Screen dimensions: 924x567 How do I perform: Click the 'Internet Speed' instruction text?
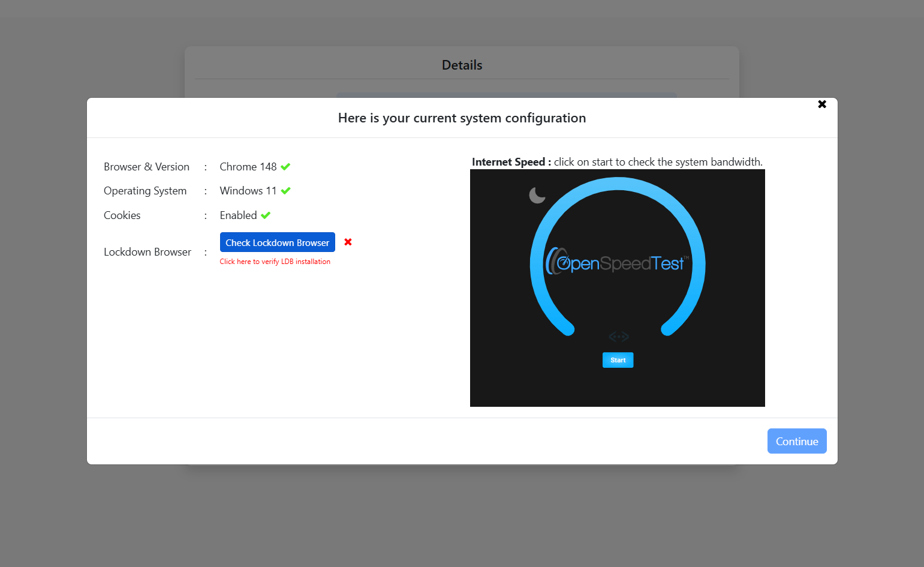tap(617, 162)
